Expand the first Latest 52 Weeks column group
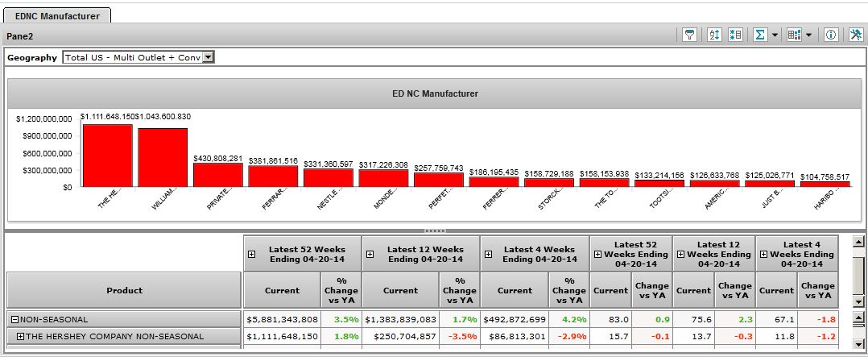The image size is (868, 357). (251, 254)
